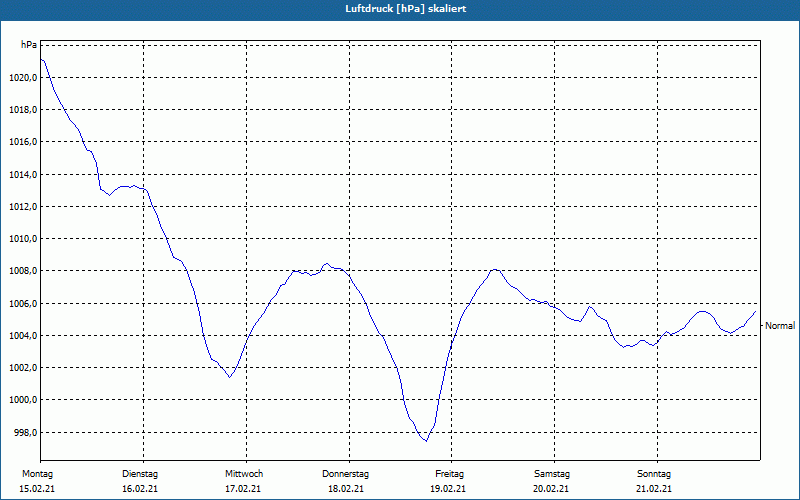
Task: Click the 1006,0 y-axis value
Action: pyautogui.click(x=23, y=304)
